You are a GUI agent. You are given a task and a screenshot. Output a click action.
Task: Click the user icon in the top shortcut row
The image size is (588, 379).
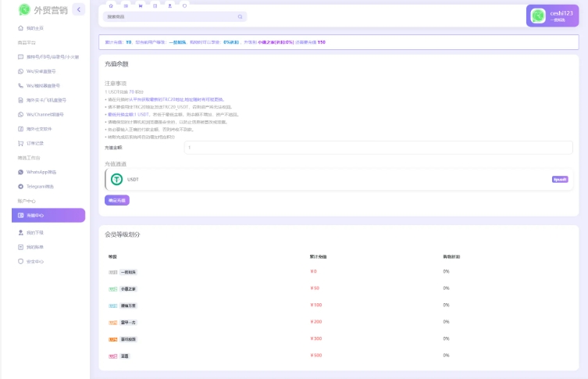point(170,5)
